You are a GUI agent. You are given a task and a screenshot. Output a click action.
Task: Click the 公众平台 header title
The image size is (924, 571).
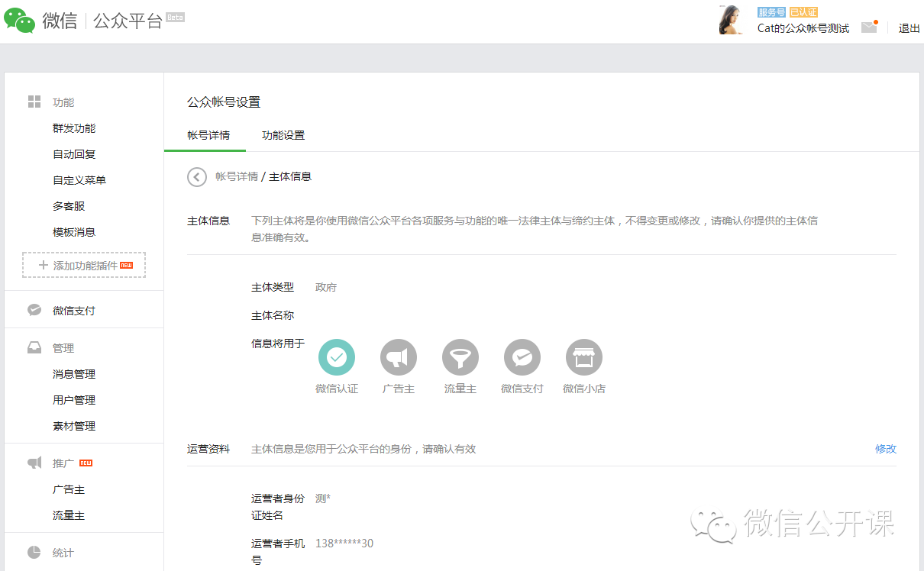(x=128, y=21)
